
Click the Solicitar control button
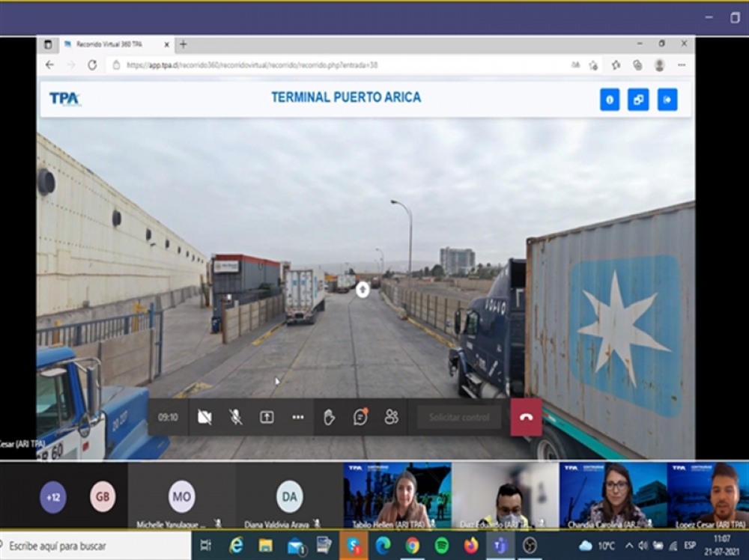click(x=459, y=418)
